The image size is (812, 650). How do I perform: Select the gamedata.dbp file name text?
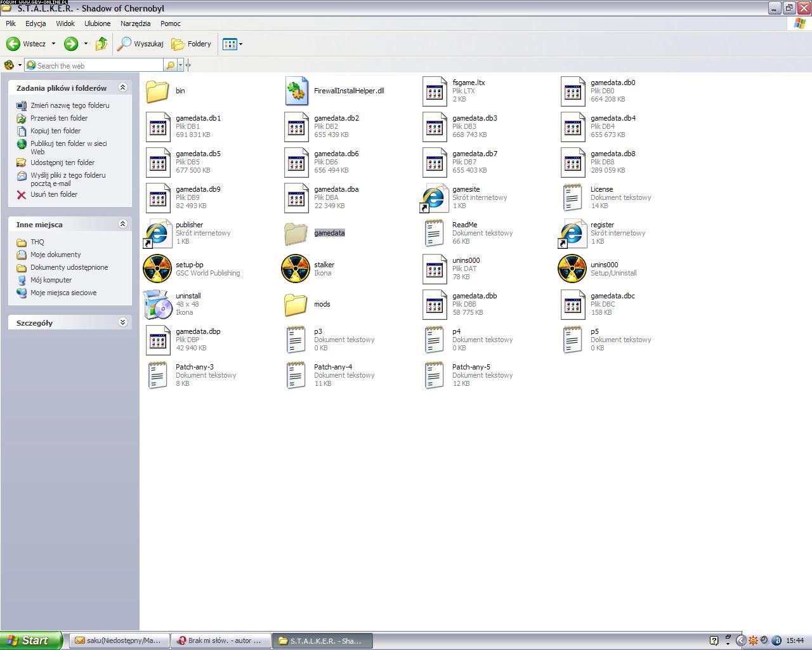coord(198,331)
